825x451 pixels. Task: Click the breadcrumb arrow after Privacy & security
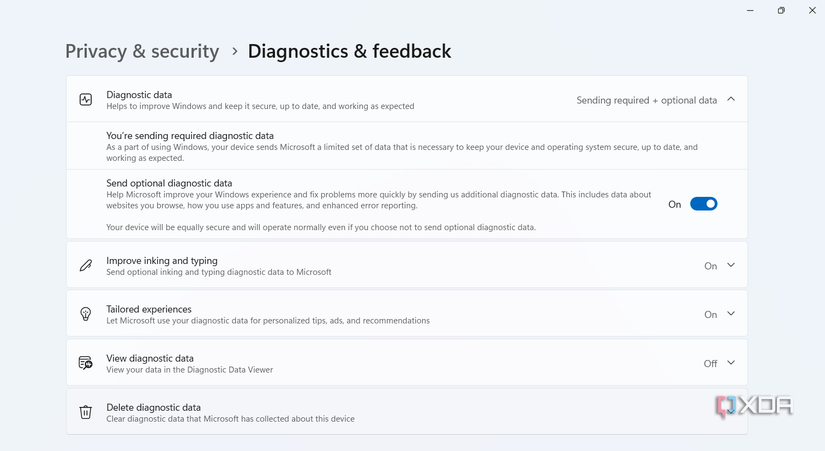[234, 51]
